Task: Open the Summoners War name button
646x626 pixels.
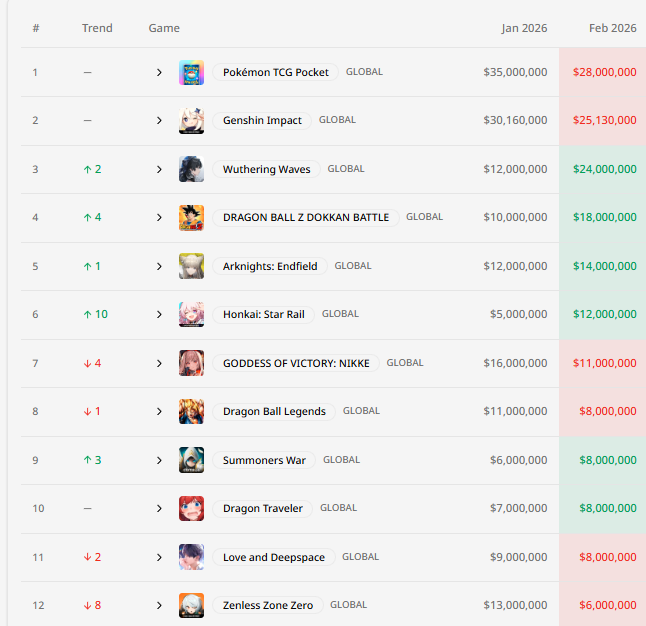Action: coord(264,460)
